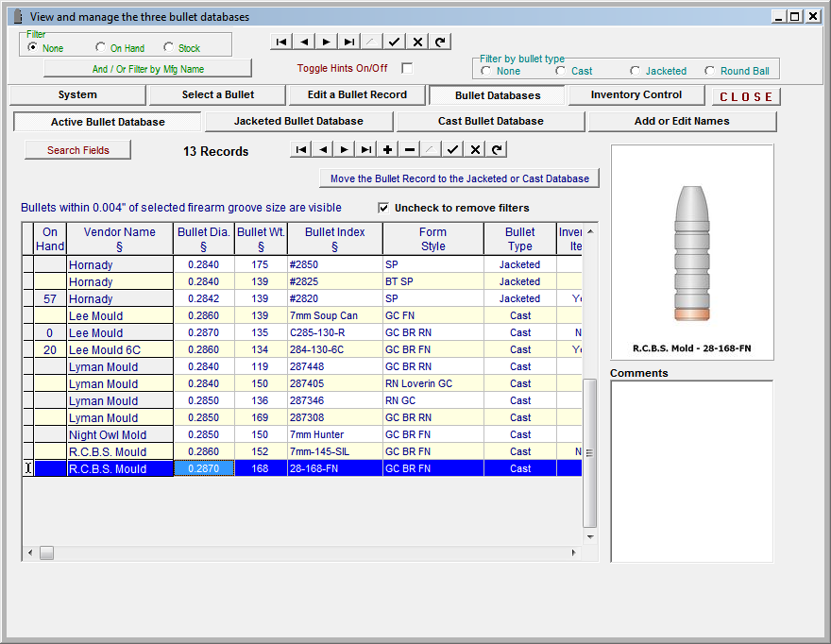Step to previous record in upper navigator above Toggle Hints
The width and height of the screenshot is (831, 644).
(304, 42)
